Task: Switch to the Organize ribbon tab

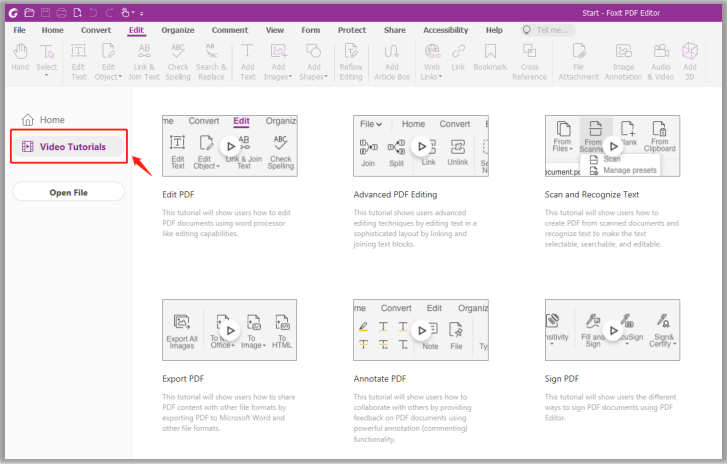Action: point(178,30)
